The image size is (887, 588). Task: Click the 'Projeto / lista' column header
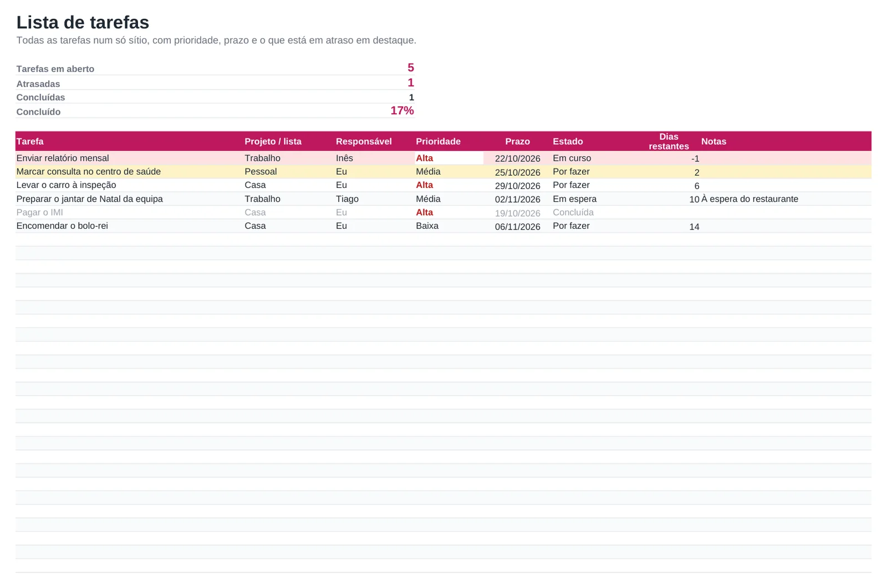click(x=273, y=141)
